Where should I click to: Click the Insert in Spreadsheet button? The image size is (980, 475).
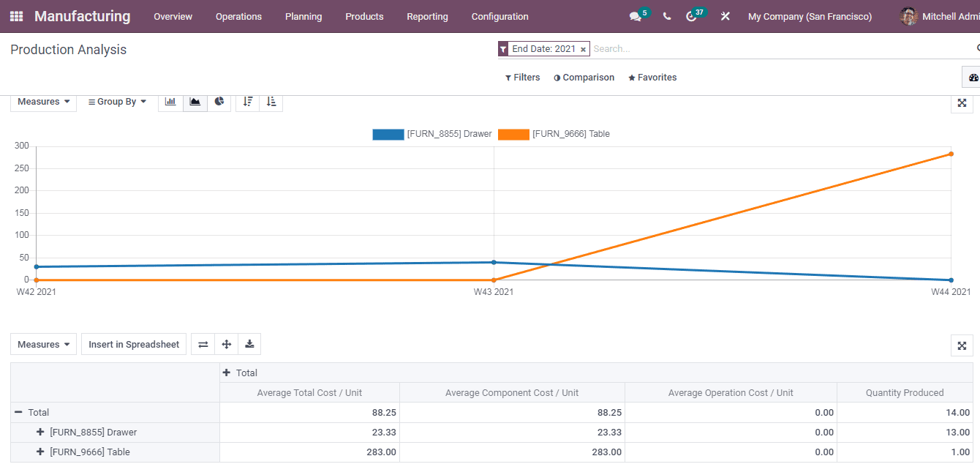pos(134,344)
